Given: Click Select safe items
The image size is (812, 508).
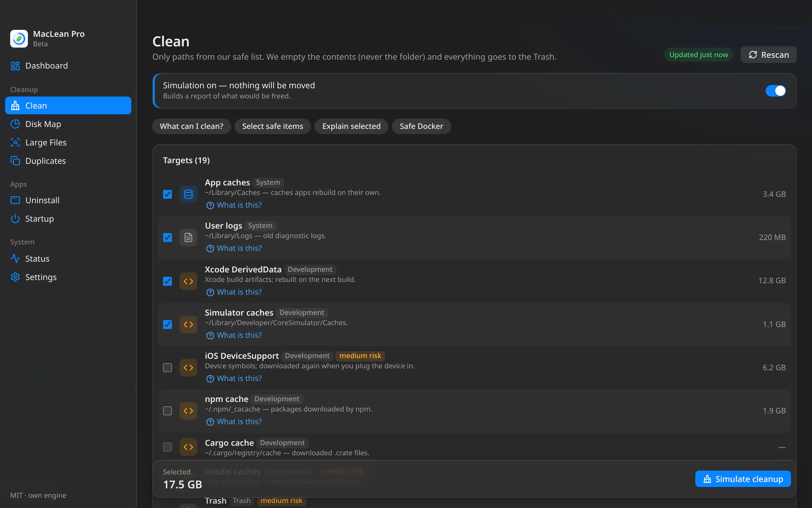Looking at the screenshot, I should click(x=272, y=126).
